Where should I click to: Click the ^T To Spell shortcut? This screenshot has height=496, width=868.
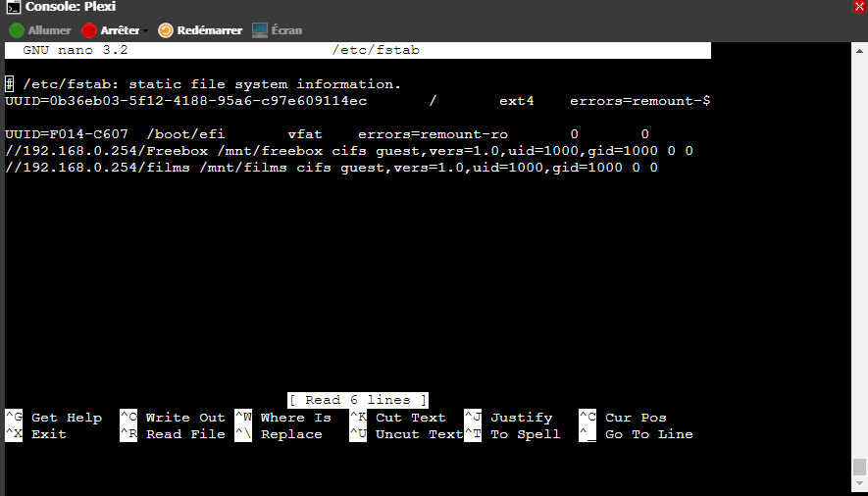[x=513, y=434]
